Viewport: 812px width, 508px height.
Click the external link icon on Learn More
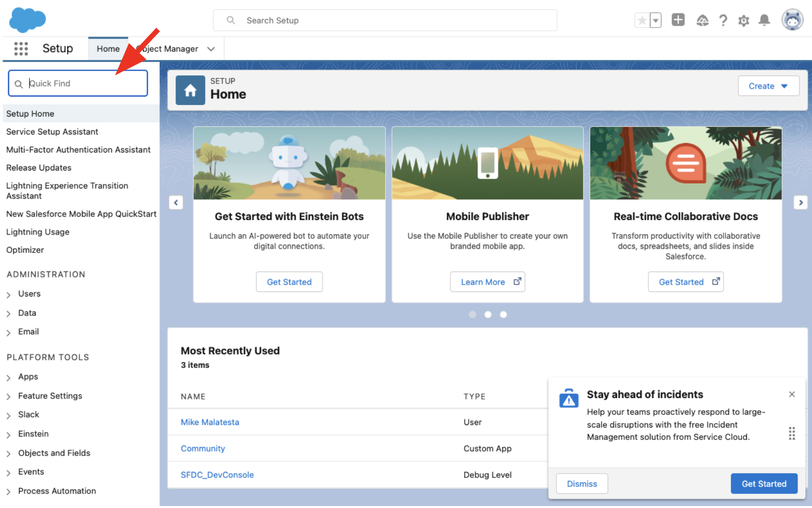pyautogui.click(x=517, y=281)
